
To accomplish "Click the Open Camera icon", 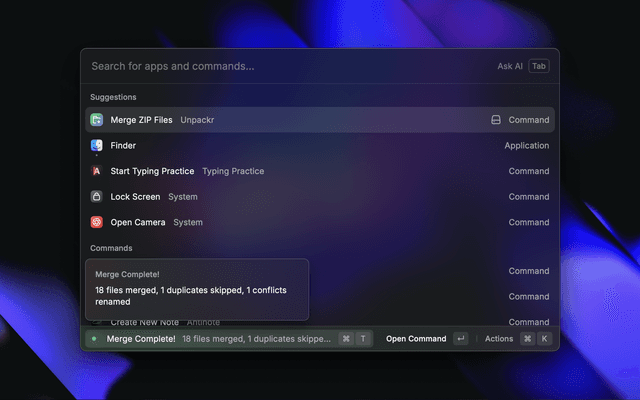I will click(x=97, y=222).
